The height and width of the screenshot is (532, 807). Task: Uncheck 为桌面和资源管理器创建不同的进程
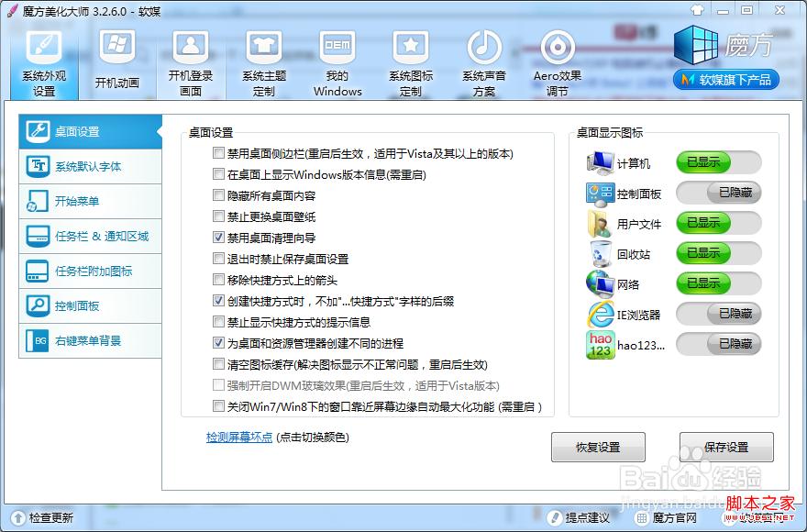coord(219,343)
